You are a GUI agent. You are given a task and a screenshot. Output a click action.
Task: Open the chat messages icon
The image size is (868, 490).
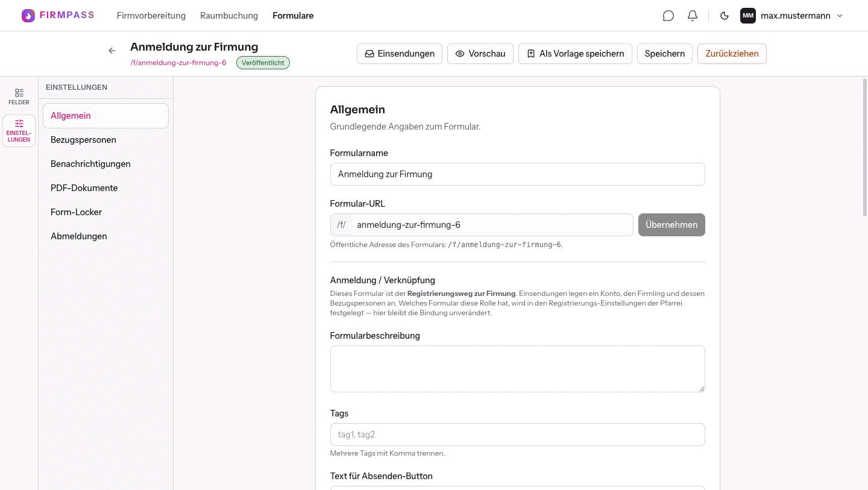[x=668, y=16]
